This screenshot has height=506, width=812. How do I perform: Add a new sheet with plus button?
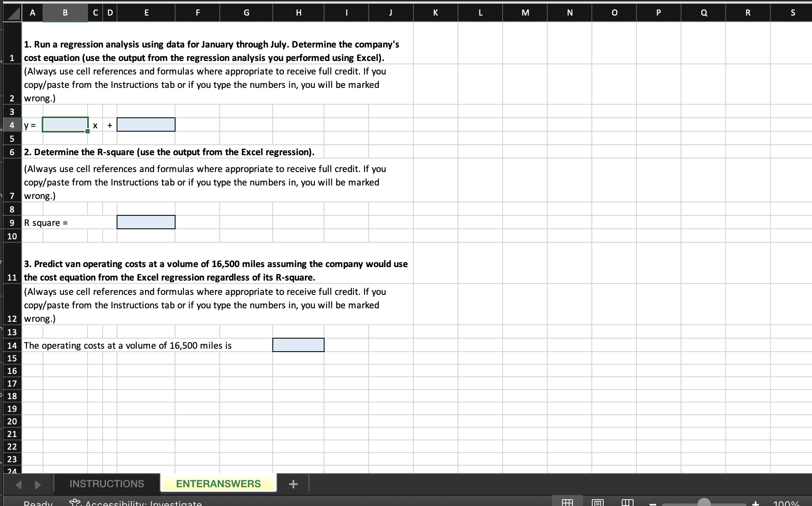click(x=293, y=484)
